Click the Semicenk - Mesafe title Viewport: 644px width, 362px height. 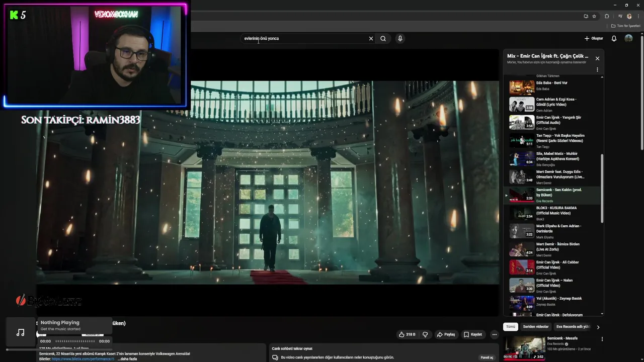tap(562, 338)
